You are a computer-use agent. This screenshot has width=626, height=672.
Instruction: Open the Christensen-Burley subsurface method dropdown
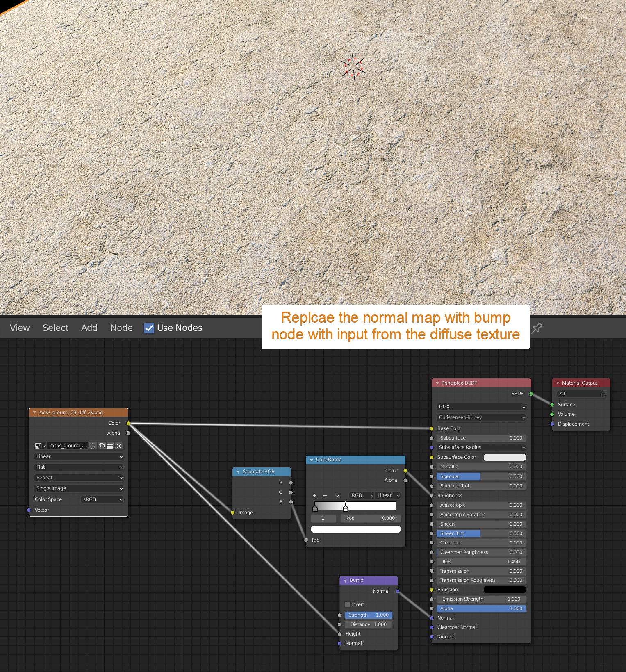(x=481, y=417)
